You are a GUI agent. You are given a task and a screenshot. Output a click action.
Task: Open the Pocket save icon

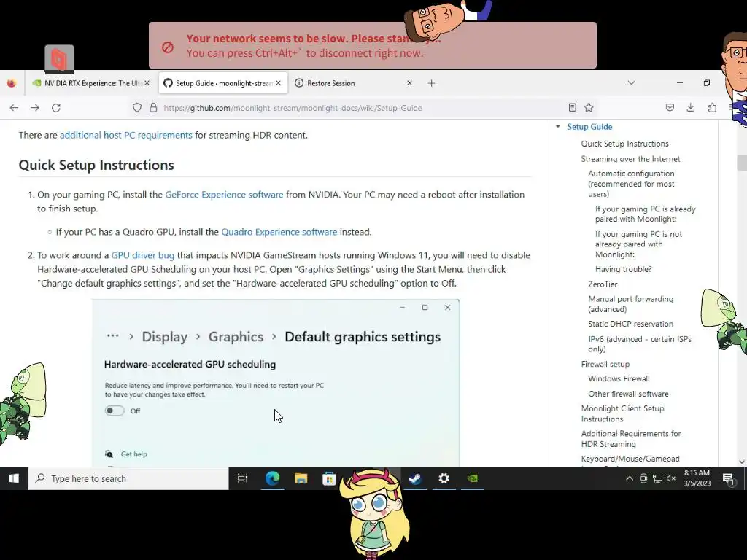click(x=670, y=108)
